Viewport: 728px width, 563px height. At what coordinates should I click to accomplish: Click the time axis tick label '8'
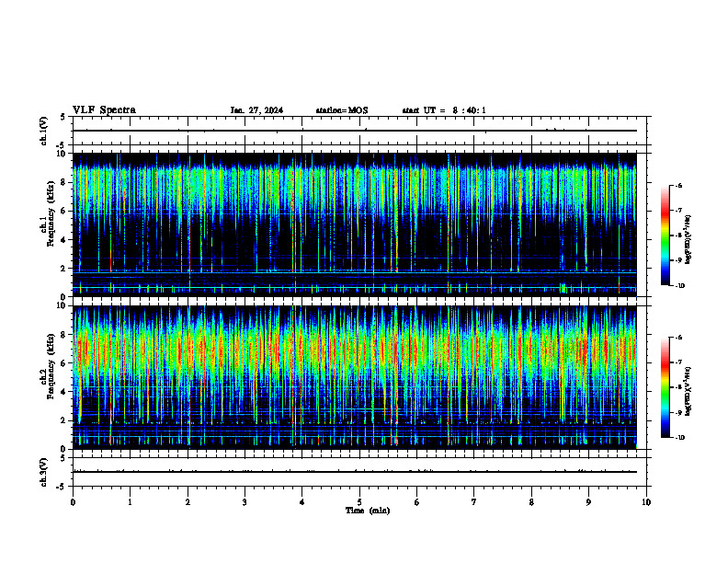531,502
